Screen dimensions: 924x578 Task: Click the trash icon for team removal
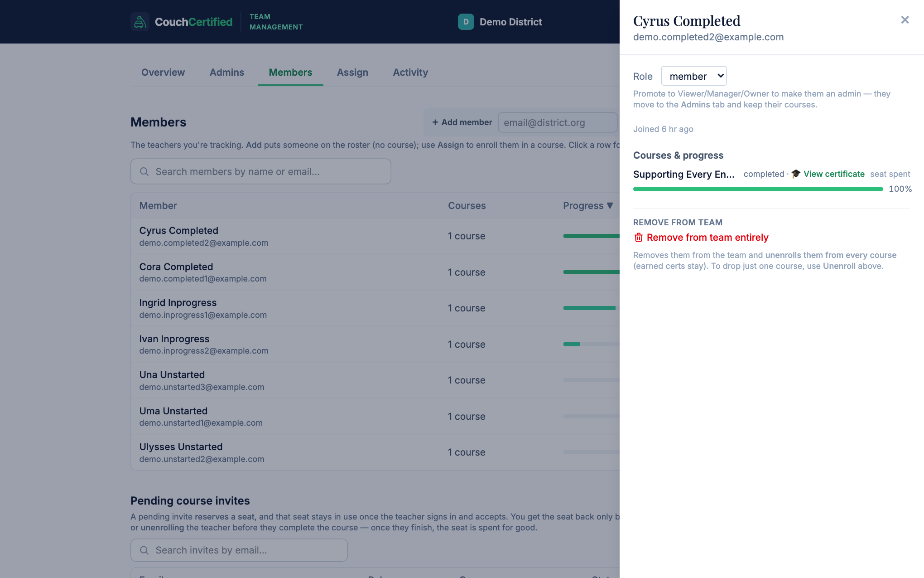click(x=638, y=238)
